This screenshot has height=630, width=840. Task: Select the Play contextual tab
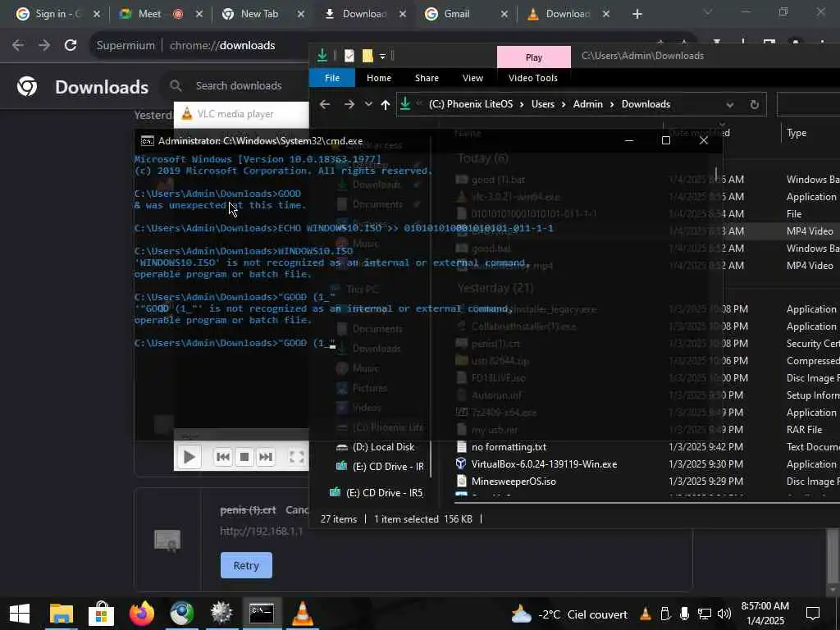click(533, 57)
